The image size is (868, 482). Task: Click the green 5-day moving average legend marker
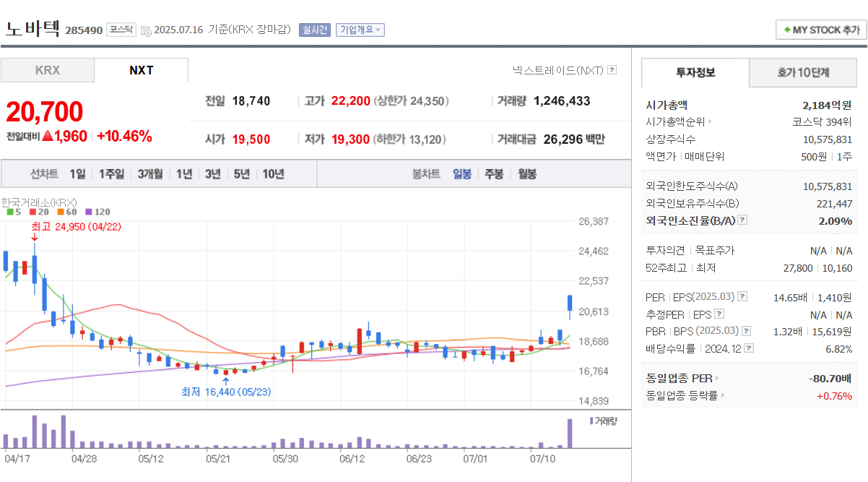[9, 212]
